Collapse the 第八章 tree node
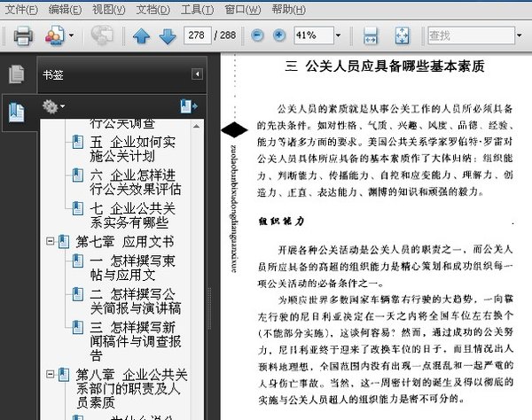Image resolution: width=532 pixels, height=420 pixels. pos(51,374)
